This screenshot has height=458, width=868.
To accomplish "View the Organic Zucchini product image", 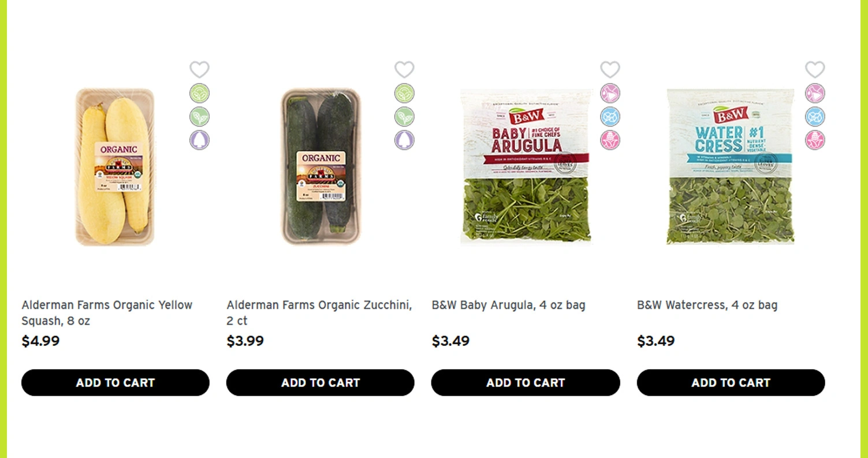I will [321, 166].
